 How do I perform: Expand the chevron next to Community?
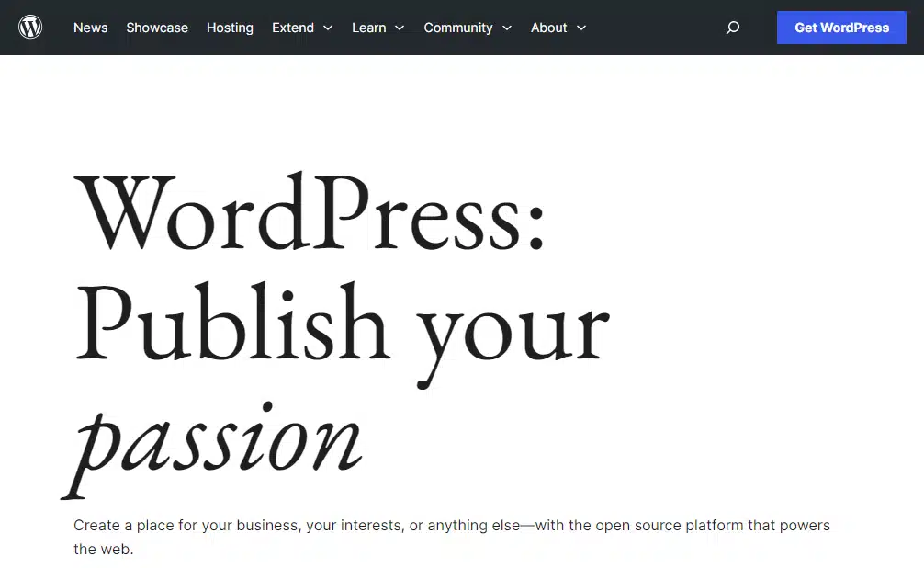point(507,28)
